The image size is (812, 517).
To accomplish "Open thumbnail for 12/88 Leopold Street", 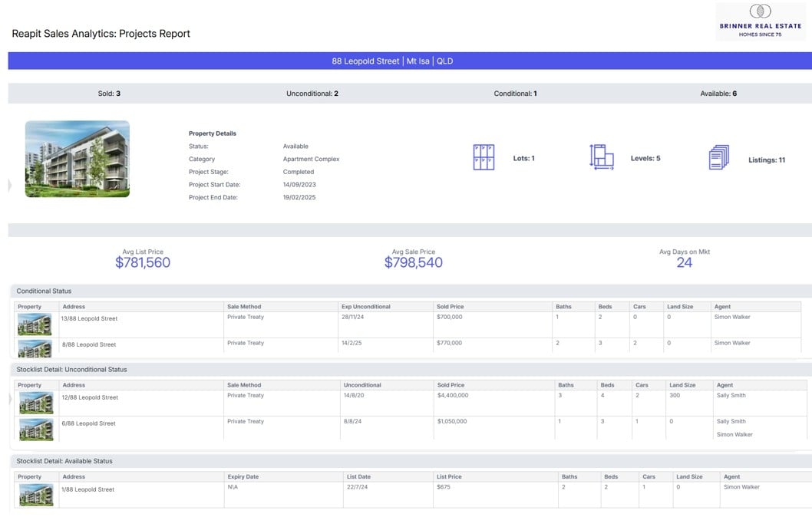I will [x=36, y=403].
